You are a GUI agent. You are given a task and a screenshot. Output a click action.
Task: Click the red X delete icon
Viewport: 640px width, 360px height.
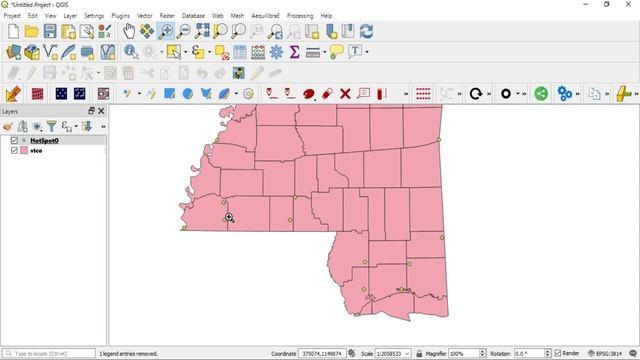(345, 94)
